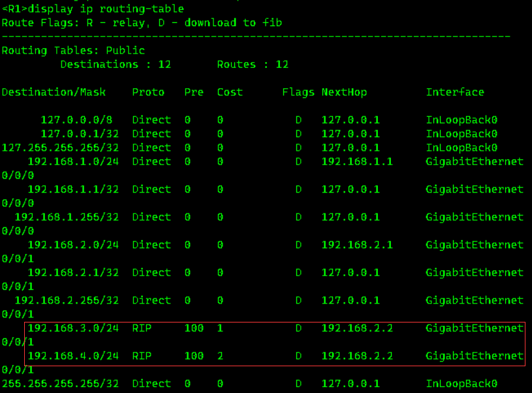The height and width of the screenshot is (393, 532).
Task: Click the 'Interface' column header
Action: pos(455,92)
